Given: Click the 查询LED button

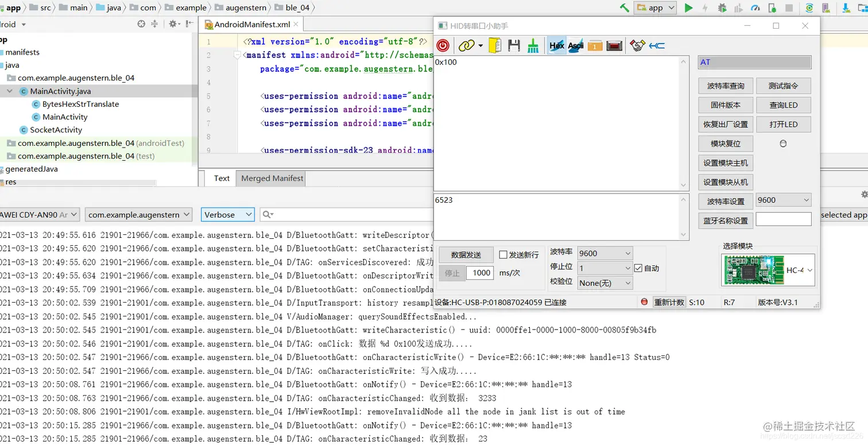Looking at the screenshot, I should click(784, 105).
